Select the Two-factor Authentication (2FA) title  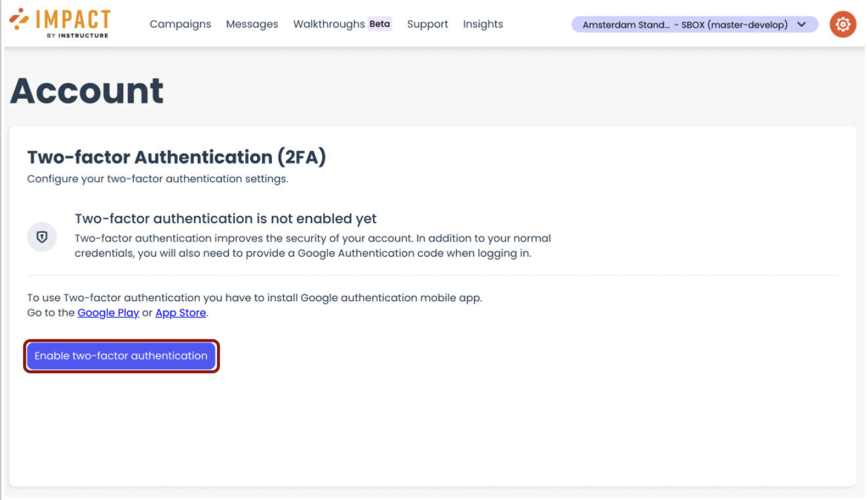coord(176,157)
